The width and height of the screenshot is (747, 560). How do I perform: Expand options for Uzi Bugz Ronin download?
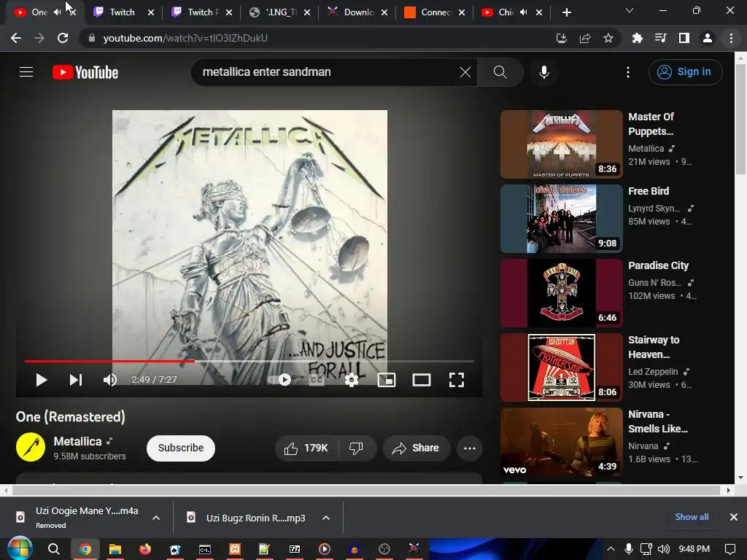coord(326,518)
